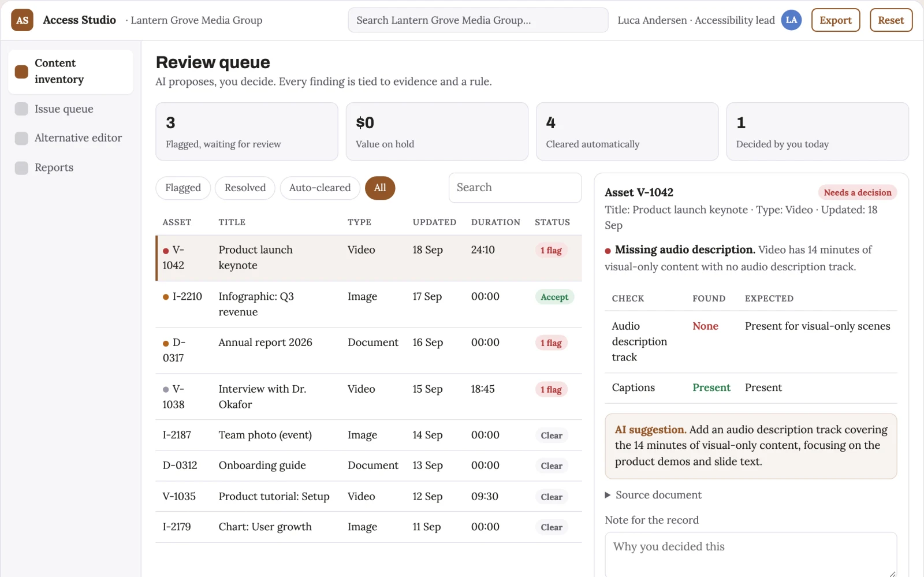The width and height of the screenshot is (924, 577).
Task: Click the Alternative editor sidebar icon
Action: pos(21,138)
